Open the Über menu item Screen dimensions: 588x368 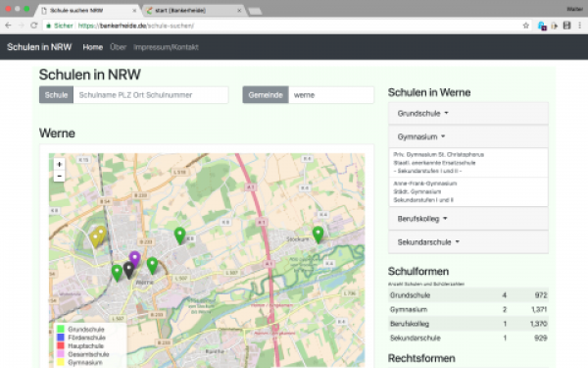click(119, 47)
